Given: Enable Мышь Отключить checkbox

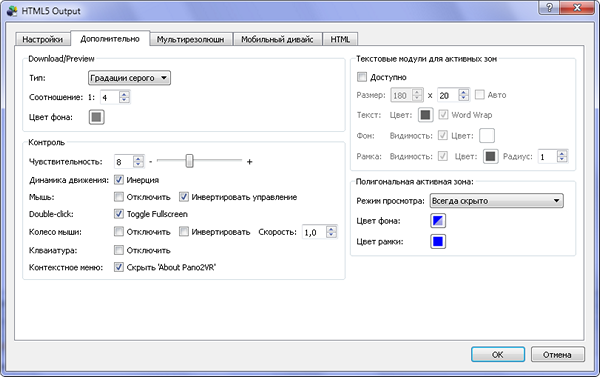Looking at the screenshot, I should (x=119, y=197).
